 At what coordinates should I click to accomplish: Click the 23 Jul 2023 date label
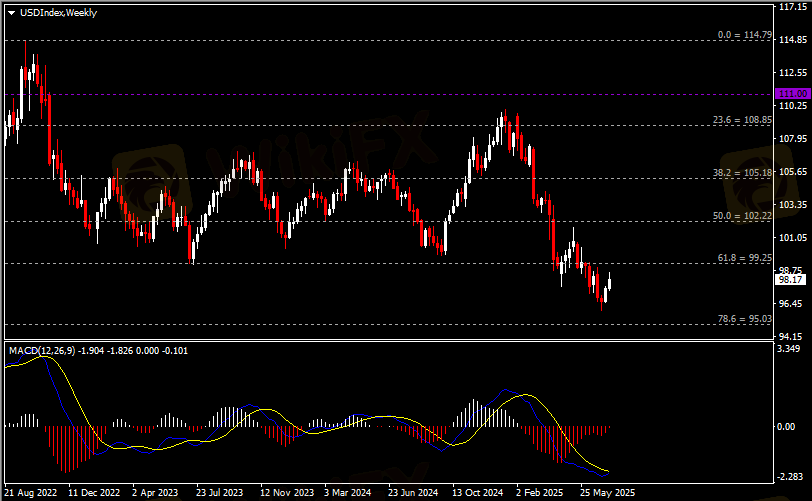[x=220, y=492]
